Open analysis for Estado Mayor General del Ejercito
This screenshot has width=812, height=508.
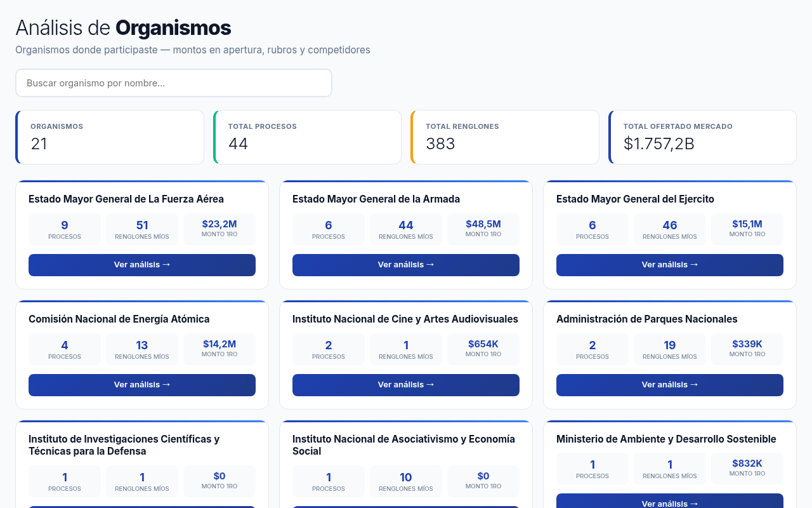[x=669, y=265]
